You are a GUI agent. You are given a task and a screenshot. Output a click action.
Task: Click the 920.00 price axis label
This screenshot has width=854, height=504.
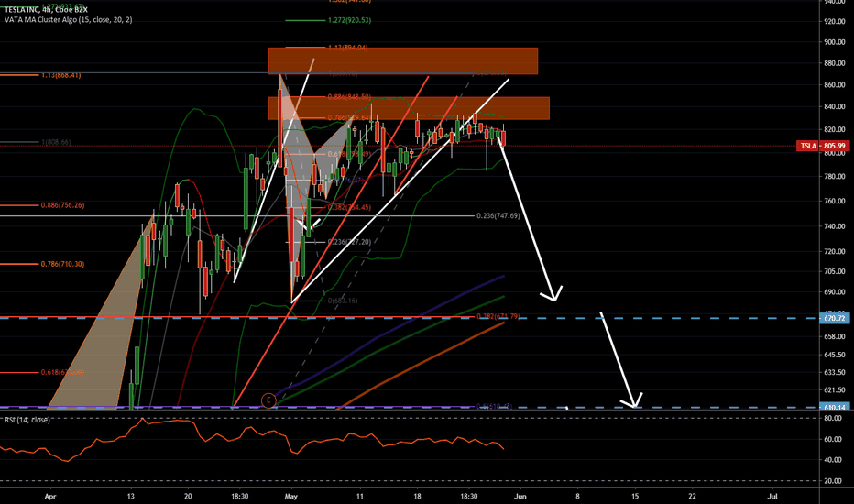(835, 21)
